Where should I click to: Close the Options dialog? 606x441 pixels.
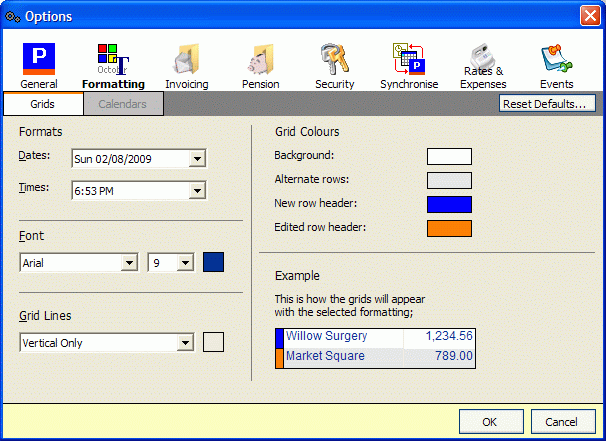tap(590, 16)
